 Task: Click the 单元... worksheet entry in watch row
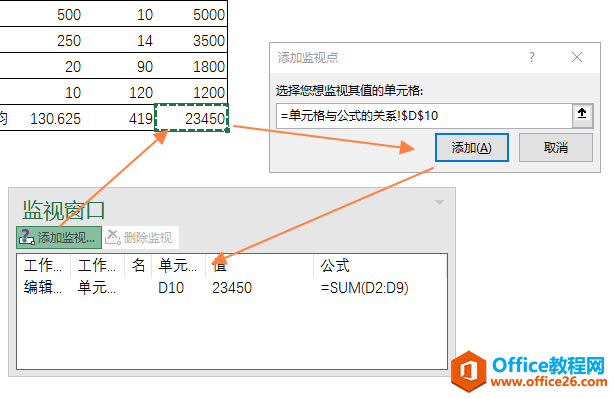point(96,288)
